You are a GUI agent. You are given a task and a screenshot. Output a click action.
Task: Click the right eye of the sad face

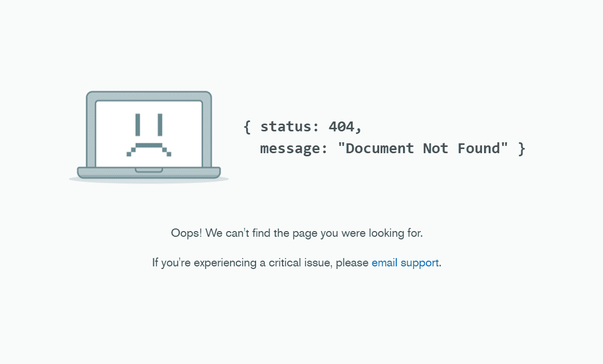click(160, 125)
